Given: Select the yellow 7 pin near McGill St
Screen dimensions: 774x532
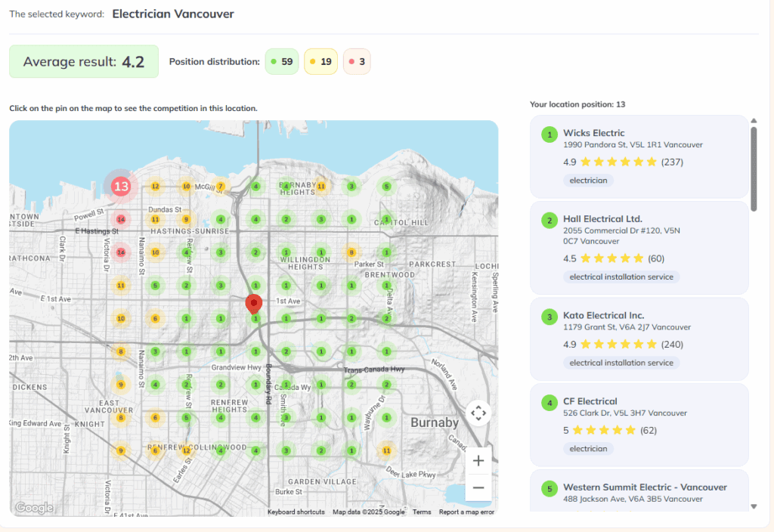Looking at the screenshot, I should coord(221,187).
